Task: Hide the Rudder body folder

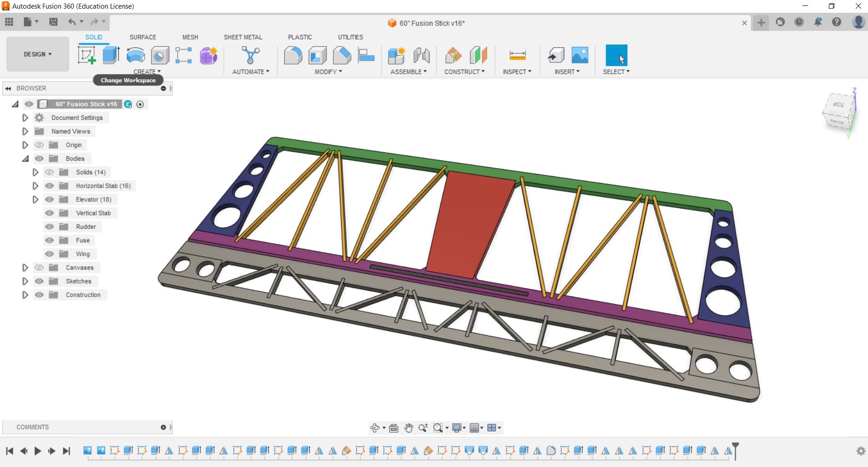Action: click(x=50, y=227)
